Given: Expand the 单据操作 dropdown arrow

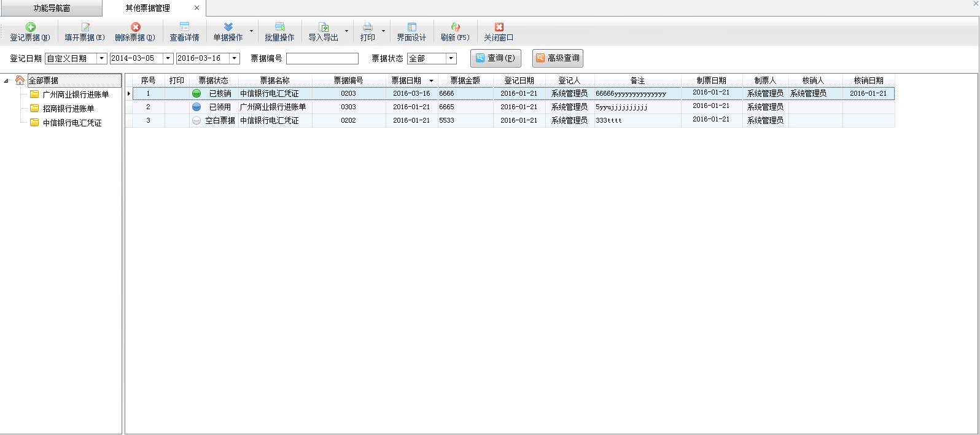Looking at the screenshot, I should (251, 31).
